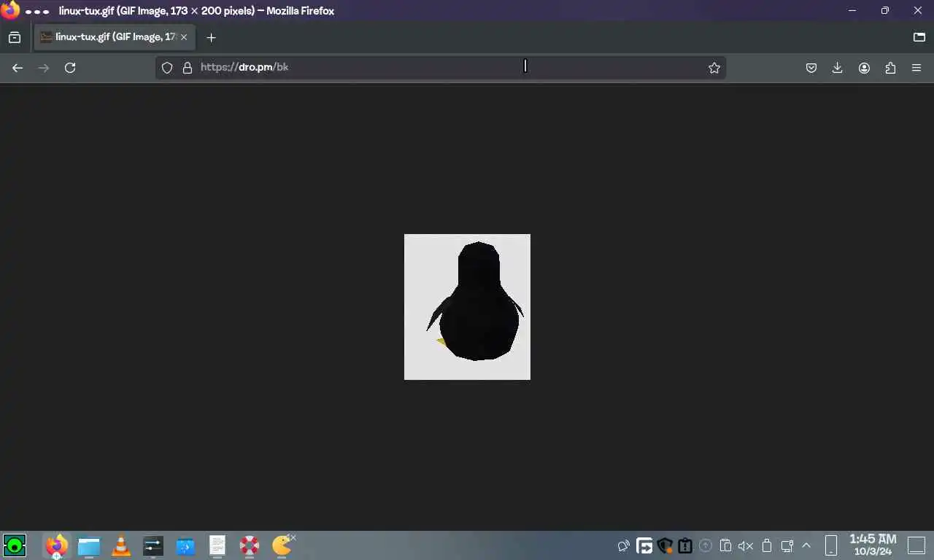The height and width of the screenshot is (560, 934).
Task: Open the clock showing 1:45 AM
Action: 873,545
